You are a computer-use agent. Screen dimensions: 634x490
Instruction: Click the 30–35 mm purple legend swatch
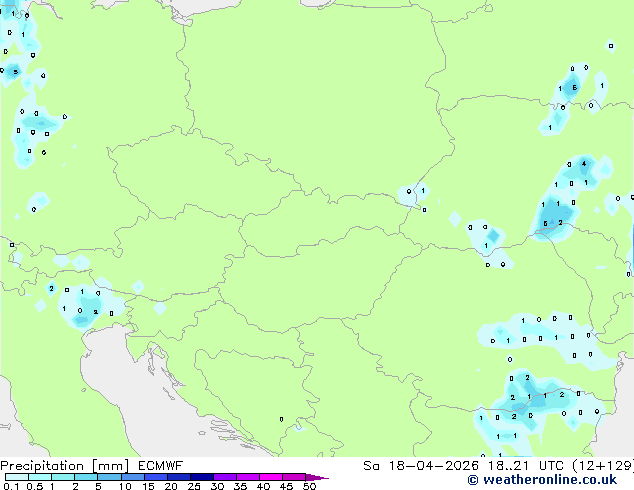pos(225,477)
